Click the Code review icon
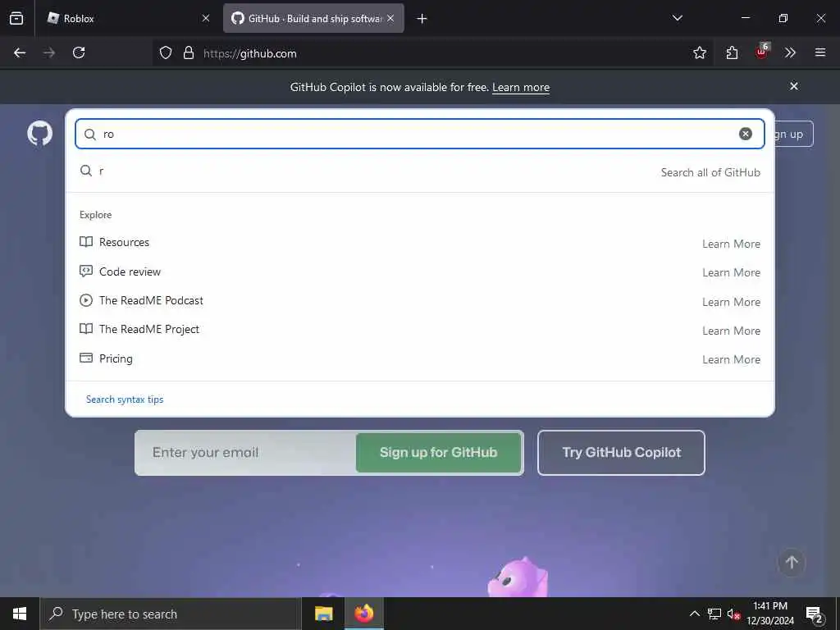 [85, 271]
